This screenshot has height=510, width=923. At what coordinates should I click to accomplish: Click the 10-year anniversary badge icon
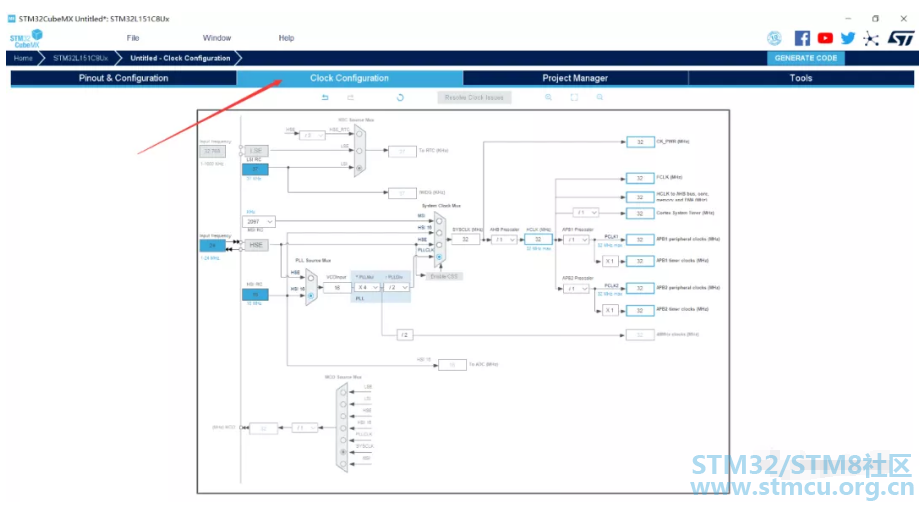click(774, 38)
